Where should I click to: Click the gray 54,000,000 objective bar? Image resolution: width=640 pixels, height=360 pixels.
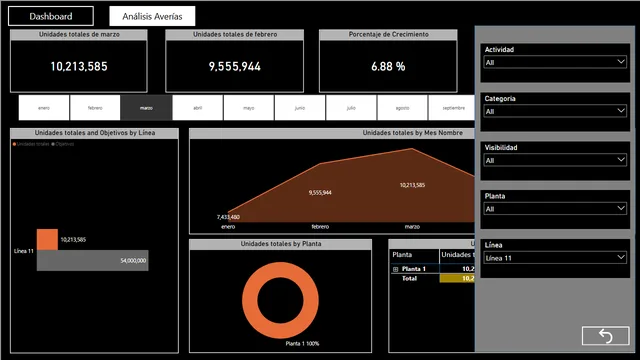[93, 260]
